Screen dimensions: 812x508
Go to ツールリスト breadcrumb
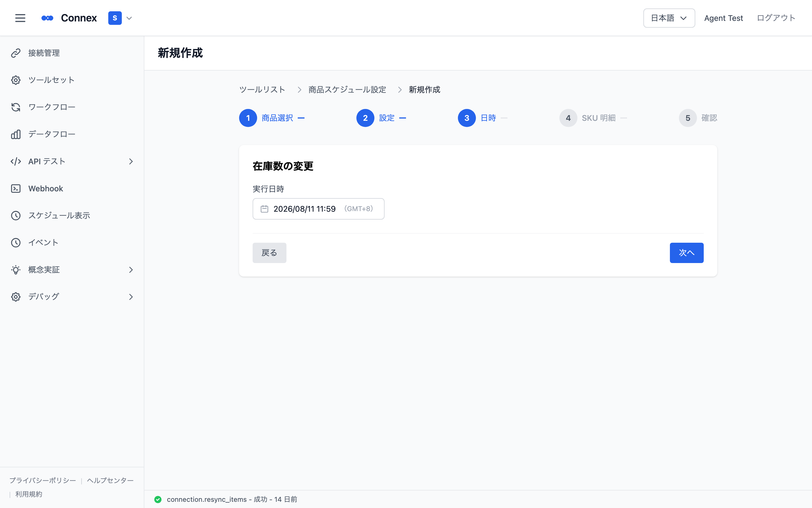[x=262, y=90]
